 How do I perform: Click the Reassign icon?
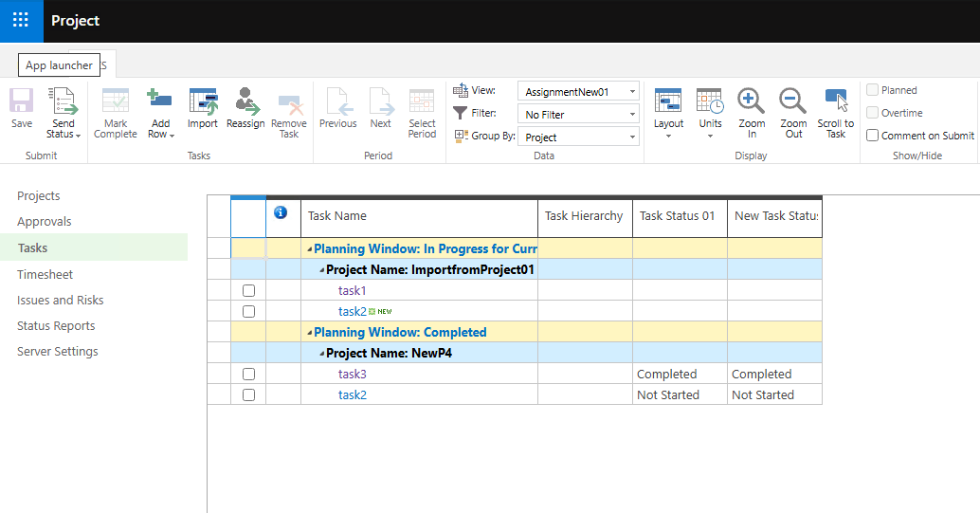(245, 101)
